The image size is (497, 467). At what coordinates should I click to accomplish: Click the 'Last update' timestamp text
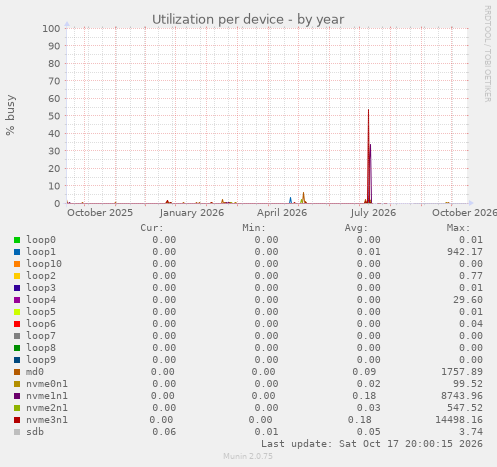point(372,444)
